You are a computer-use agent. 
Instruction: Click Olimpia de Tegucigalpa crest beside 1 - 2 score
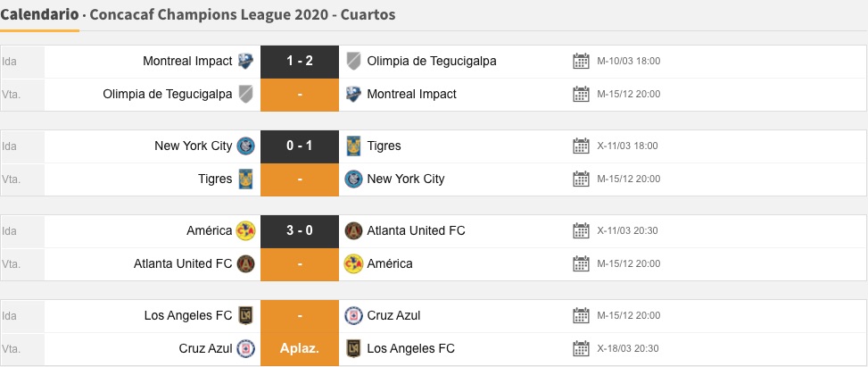[353, 61]
